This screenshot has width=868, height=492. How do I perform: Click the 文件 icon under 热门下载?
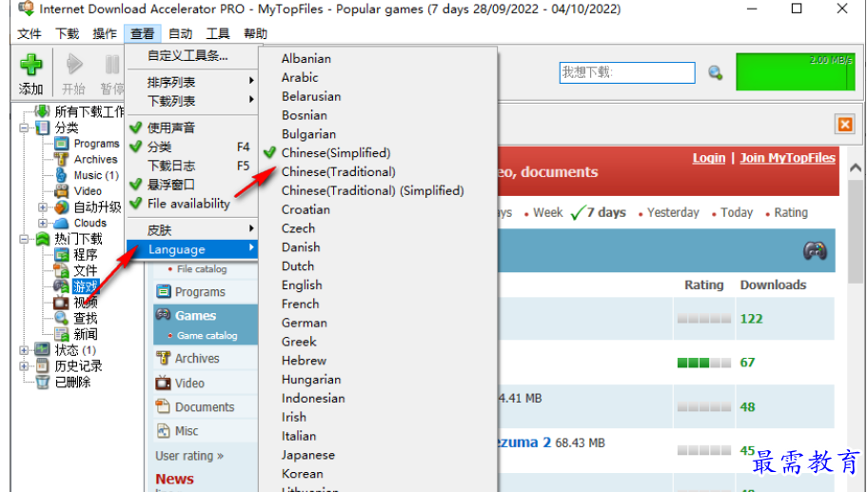[62, 270]
